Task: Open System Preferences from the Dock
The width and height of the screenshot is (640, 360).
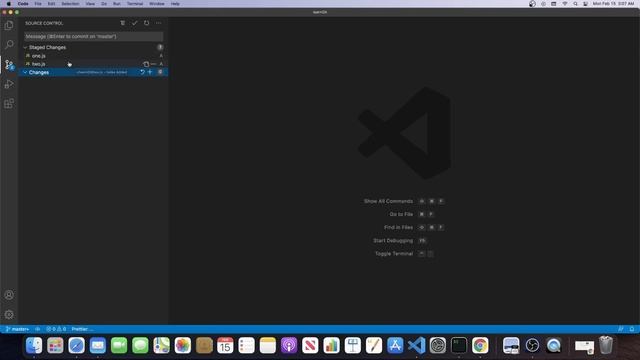Action: (x=438, y=345)
